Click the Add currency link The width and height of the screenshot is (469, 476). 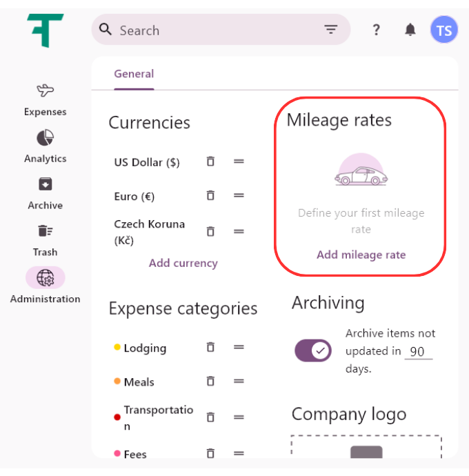pyautogui.click(x=183, y=263)
